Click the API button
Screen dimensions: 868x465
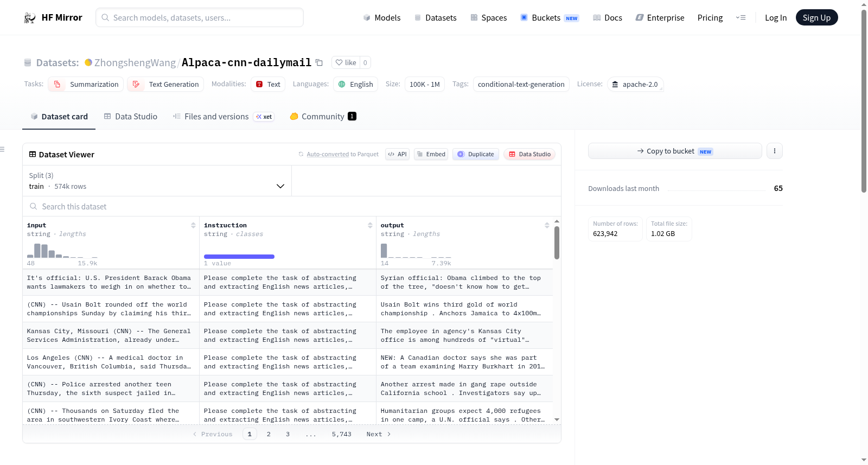(x=397, y=154)
